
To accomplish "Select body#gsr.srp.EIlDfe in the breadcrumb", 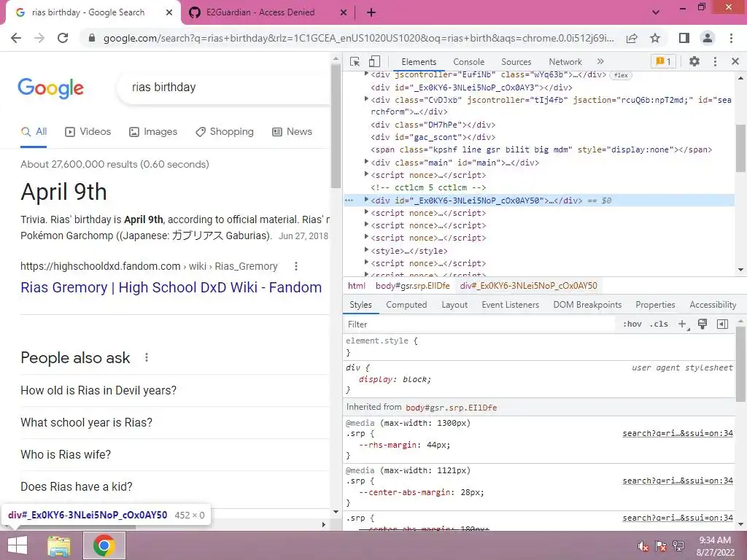I will (x=413, y=286).
